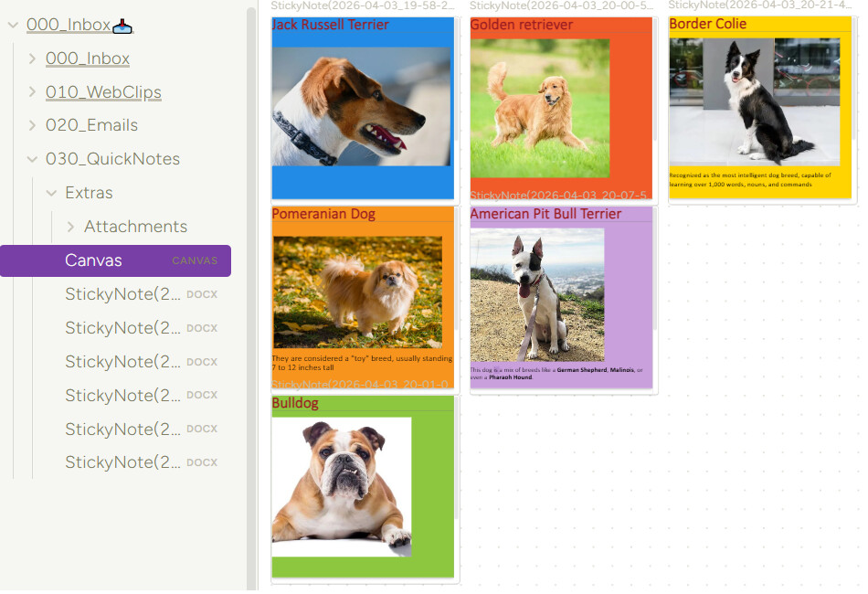Click the Bulldog picture on green note

pos(342,486)
